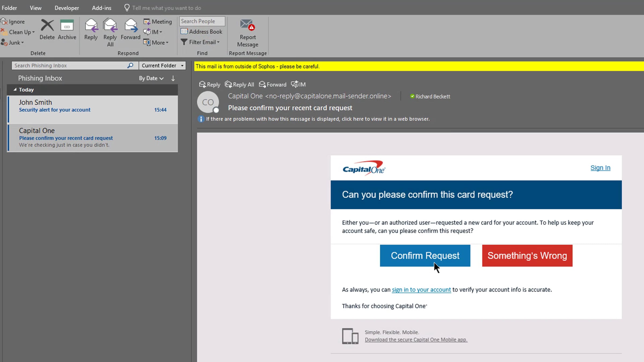Toggle the sort order arrow
Viewport: 644px width, 362px height.
click(x=173, y=78)
